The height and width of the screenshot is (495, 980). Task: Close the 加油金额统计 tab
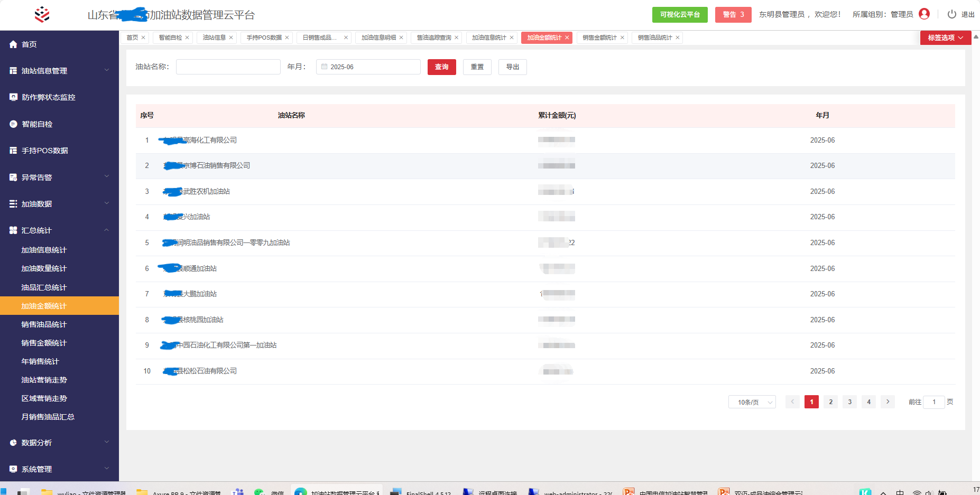coord(567,38)
